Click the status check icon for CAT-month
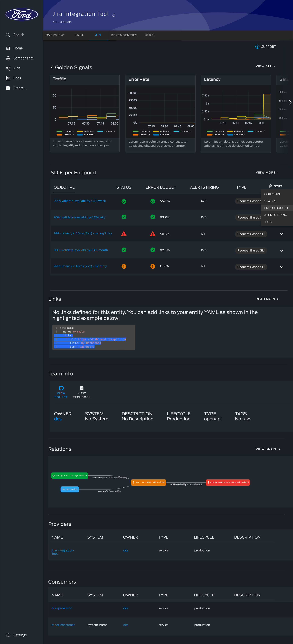 click(124, 250)
